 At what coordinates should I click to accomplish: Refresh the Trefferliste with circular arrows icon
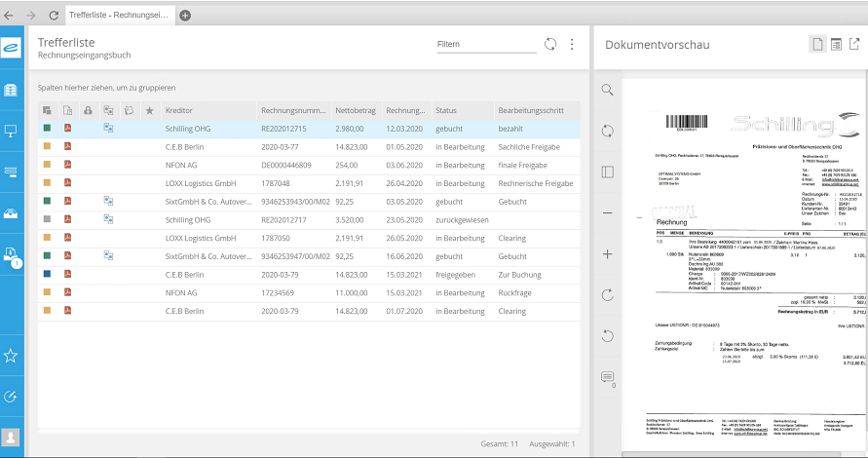point(550,44)
